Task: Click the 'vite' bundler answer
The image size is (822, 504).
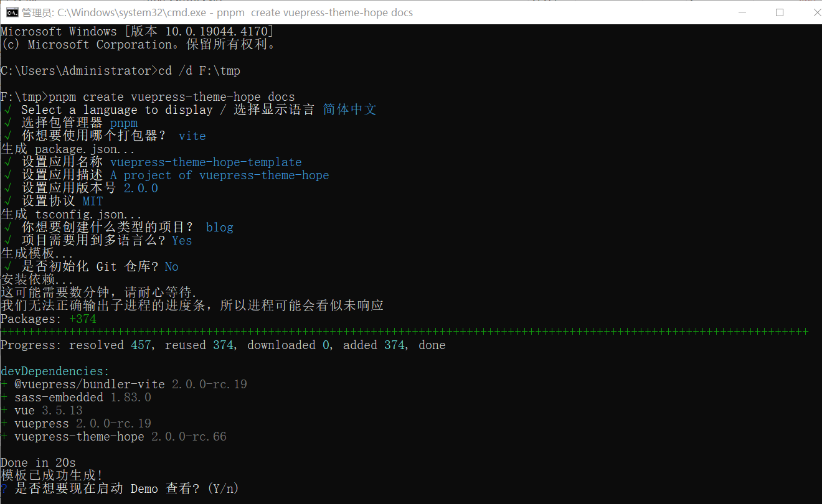Action: tap(192, 136)
